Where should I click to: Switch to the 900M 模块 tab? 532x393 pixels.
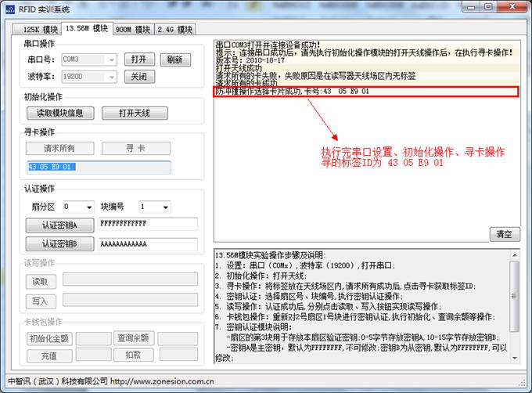point(132,30)
